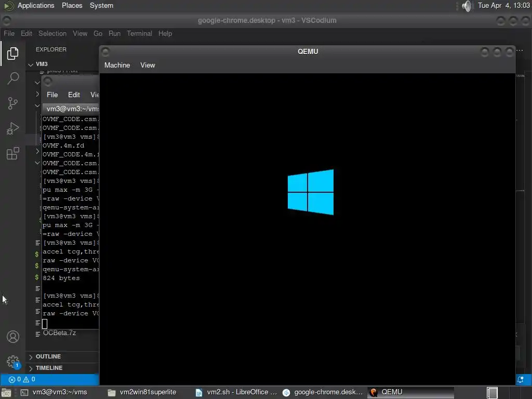Click the errors and warnings status indicator

coord(22,379)
